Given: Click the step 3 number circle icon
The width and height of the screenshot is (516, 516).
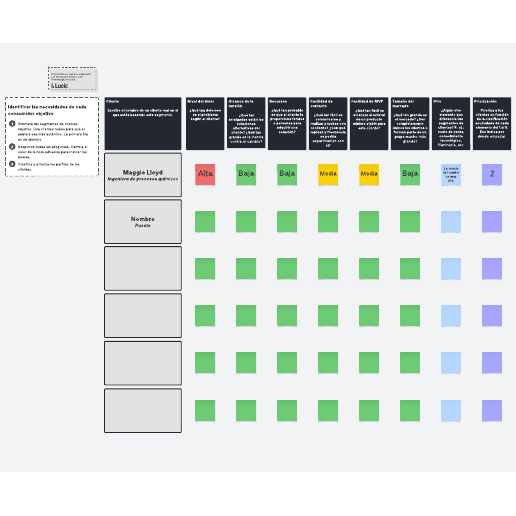Looking at the screenshot, I should (12, 164).
